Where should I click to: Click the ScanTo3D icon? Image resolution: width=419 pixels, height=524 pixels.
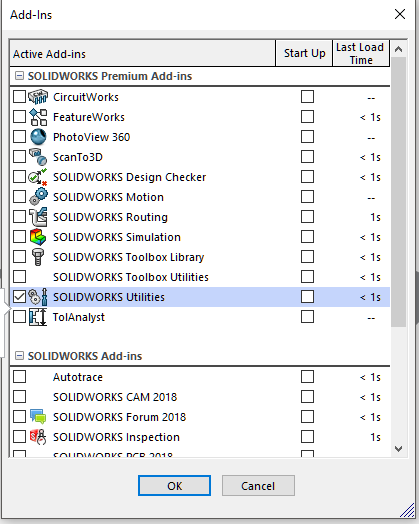(x=38, y=157)
